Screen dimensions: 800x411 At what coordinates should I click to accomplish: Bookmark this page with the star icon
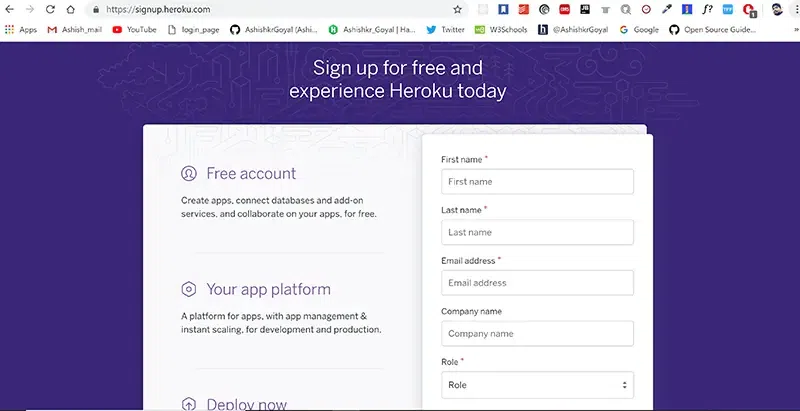coord(457,9)
